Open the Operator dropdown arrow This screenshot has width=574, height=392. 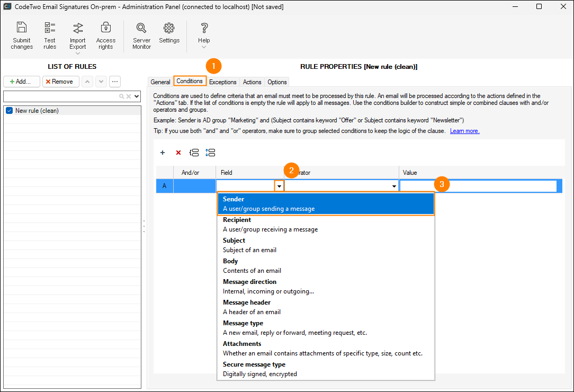(x=394, y=186)
